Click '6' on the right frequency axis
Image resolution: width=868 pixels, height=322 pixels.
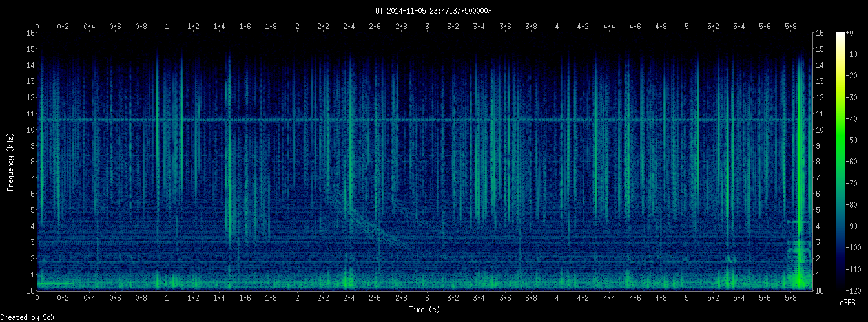pyautogui.click(x=818, y=194)
